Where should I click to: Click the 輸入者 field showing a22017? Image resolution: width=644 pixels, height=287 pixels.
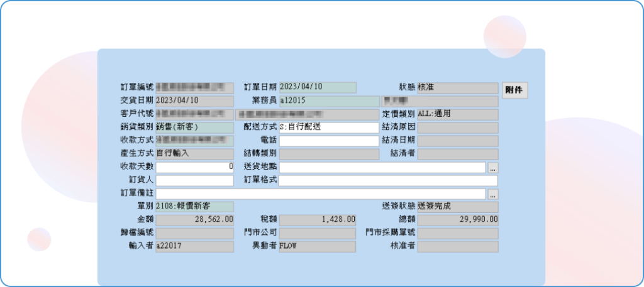coord(194,246)
